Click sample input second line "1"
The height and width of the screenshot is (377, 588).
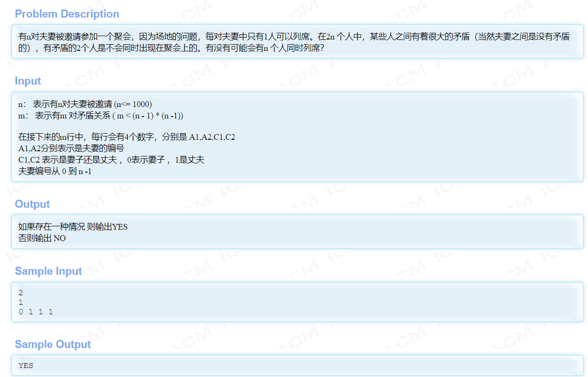click(21, 302)
